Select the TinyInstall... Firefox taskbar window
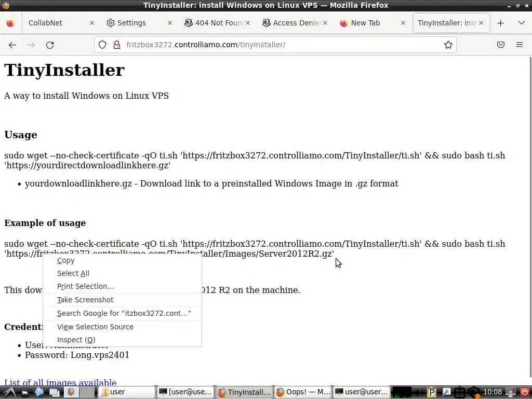Image resolution: width=532 pixels, height=399 pixels. click(x=244, y=392)
